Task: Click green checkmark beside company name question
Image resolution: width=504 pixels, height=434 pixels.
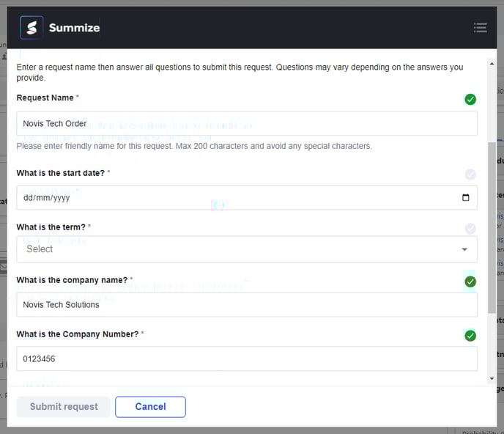Action: pyautogui.click(x=470, y=282)
